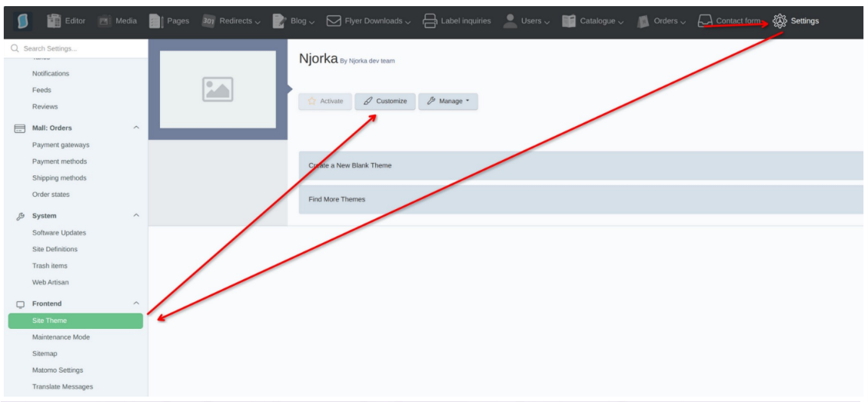Viewport: 868px width, 402px height.
Task: Select Site Theme in the sidebar
Action: 76,321
